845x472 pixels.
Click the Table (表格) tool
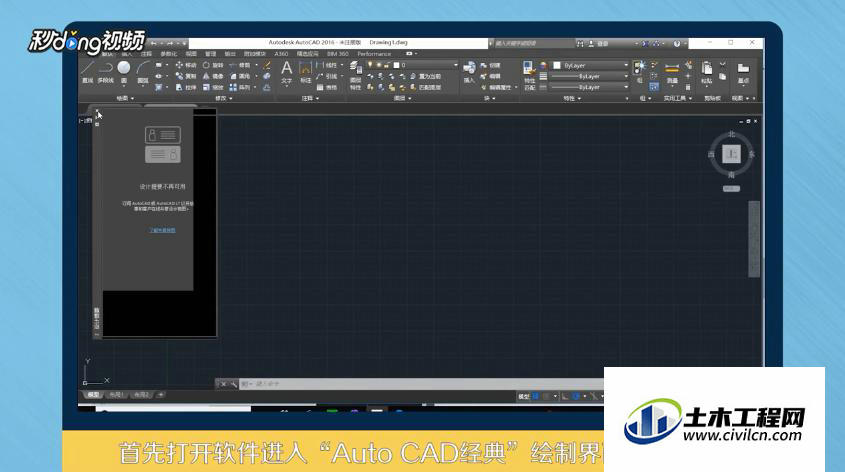click(x=327, y=87)
